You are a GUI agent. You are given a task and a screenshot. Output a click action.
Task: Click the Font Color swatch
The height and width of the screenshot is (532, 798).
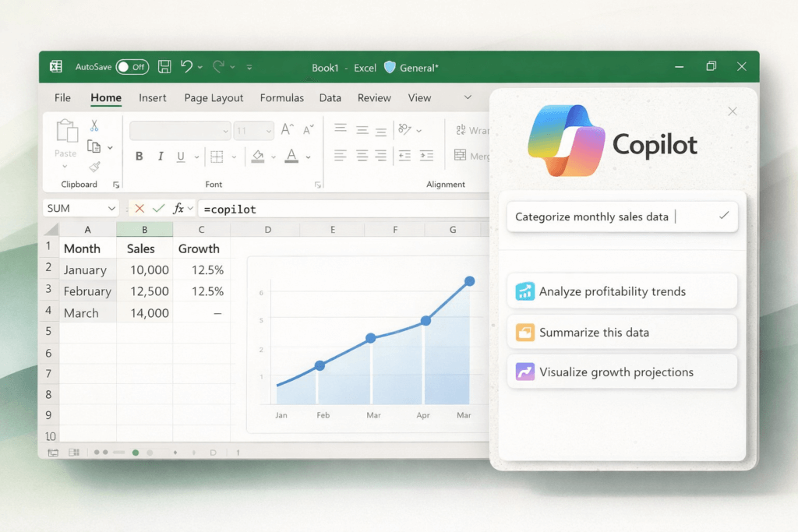[290, 157]
